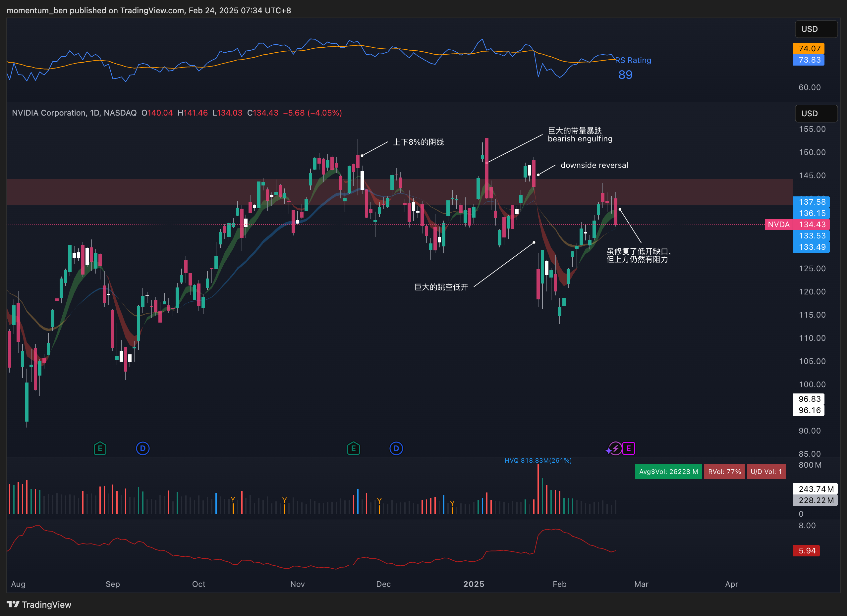The image size is (847, 616).
Task: Click the magenta upcoming earnings E icon
Action: 629,448
